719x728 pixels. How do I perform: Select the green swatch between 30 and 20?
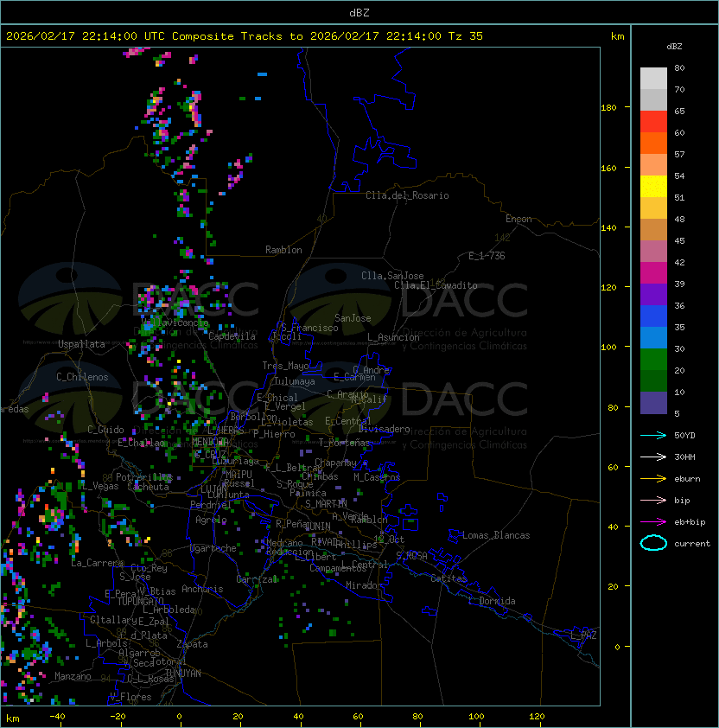click(x=653, y=360)
